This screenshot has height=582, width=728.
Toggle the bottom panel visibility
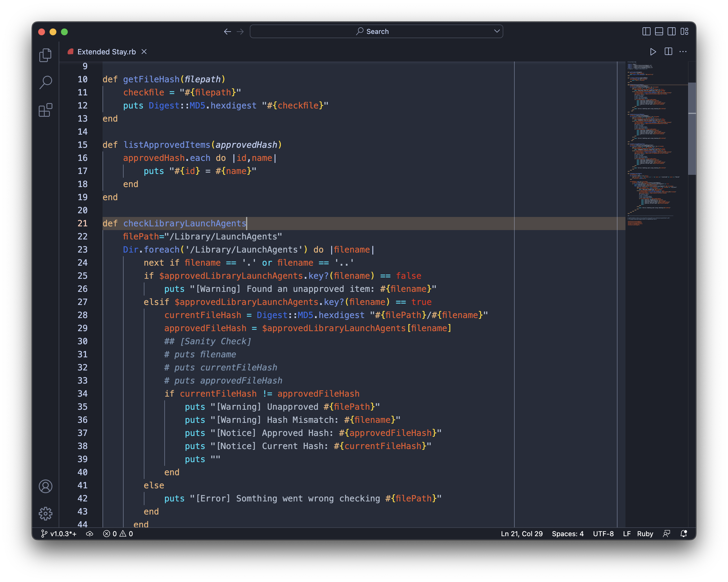659,31
